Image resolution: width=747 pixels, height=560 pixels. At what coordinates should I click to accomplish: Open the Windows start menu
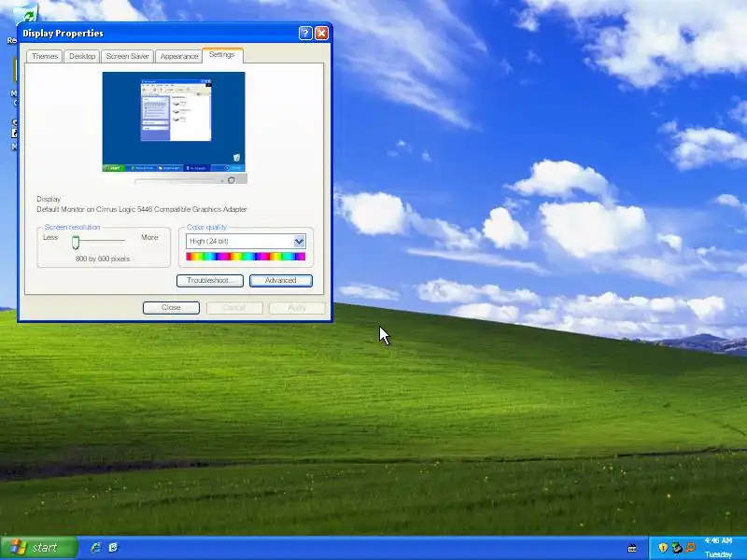[39, 548]
